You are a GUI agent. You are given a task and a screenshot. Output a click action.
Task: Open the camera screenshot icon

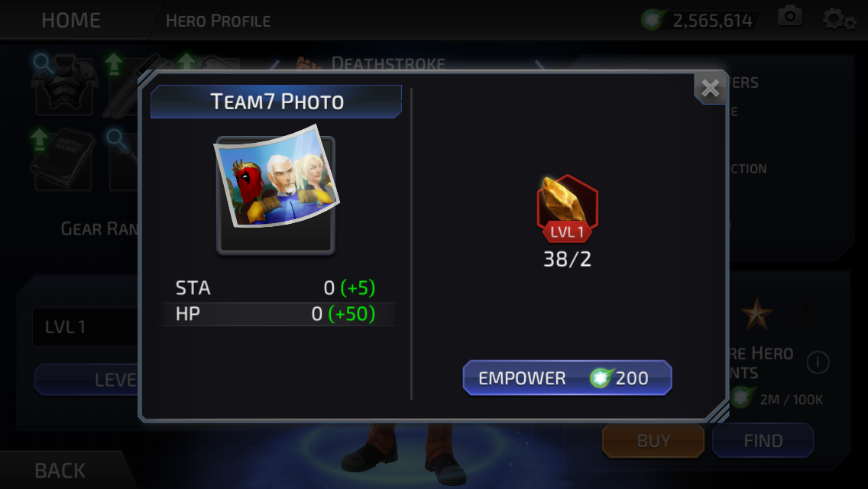click(x=790, y=17)
